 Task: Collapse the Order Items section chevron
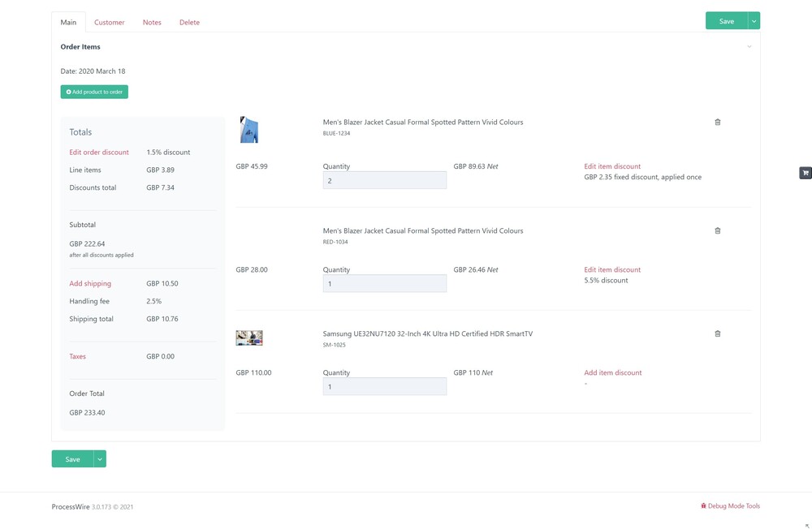click(749, 47)
